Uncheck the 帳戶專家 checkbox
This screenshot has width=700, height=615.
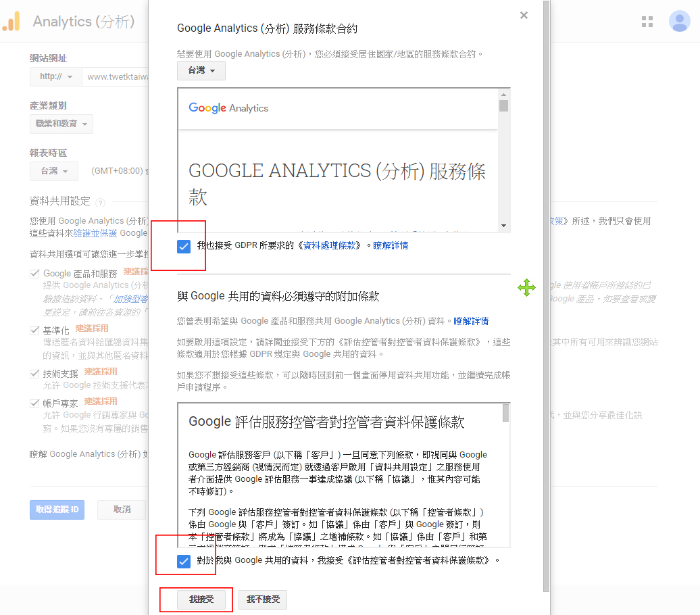point(34,403)
